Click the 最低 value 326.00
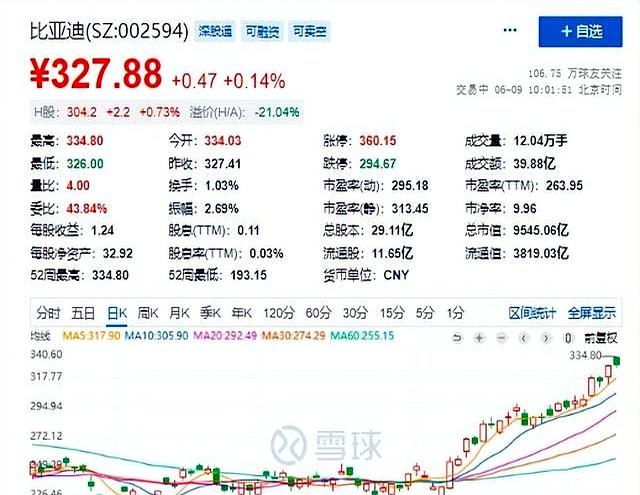Viewport: 640px width, 495px height. [x=85, y=164]
